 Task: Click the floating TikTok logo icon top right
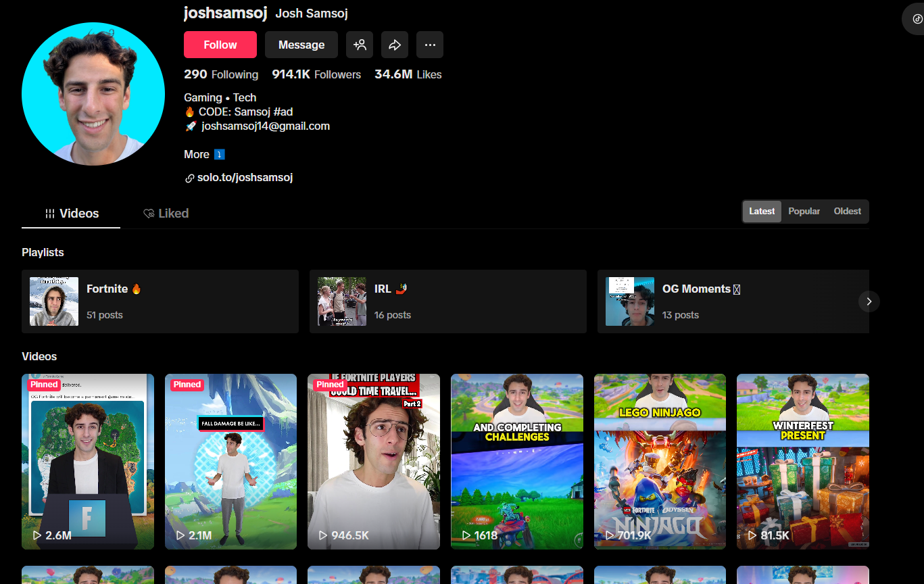coord(917,18)
